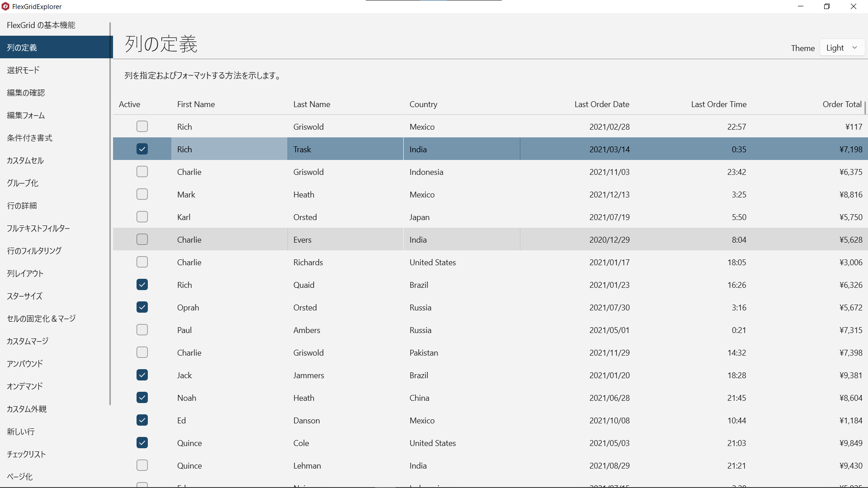Sort by Country column header
Screen dimensions: 868x488
click(x=462, y=104)
